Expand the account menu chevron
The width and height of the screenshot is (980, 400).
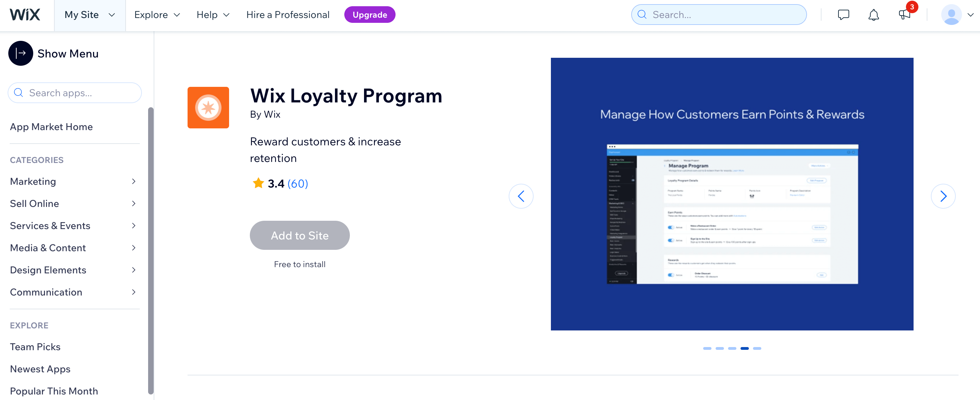(971, 15)
